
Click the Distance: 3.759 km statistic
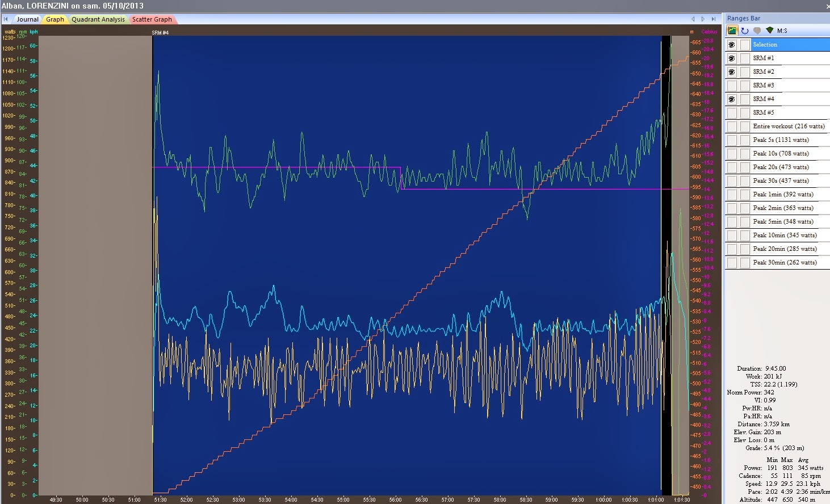pyautogui.click(x=764, y=424)
